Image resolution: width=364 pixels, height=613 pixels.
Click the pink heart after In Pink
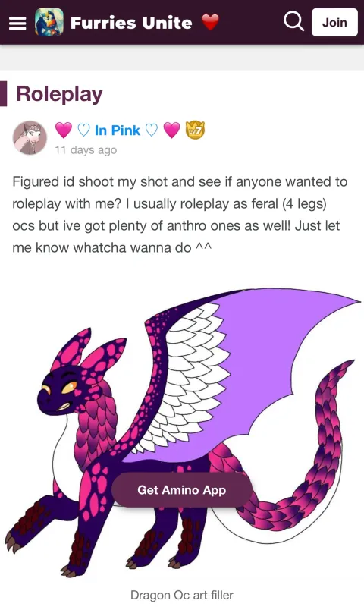pyautogui.click(x=171, y=130)
